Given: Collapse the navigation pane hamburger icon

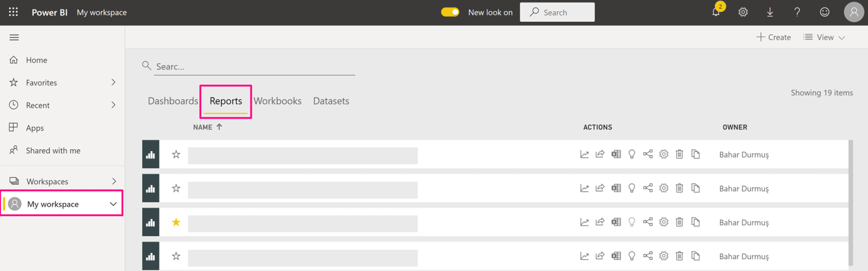Looking at the screenshot, I should point(14,37).
